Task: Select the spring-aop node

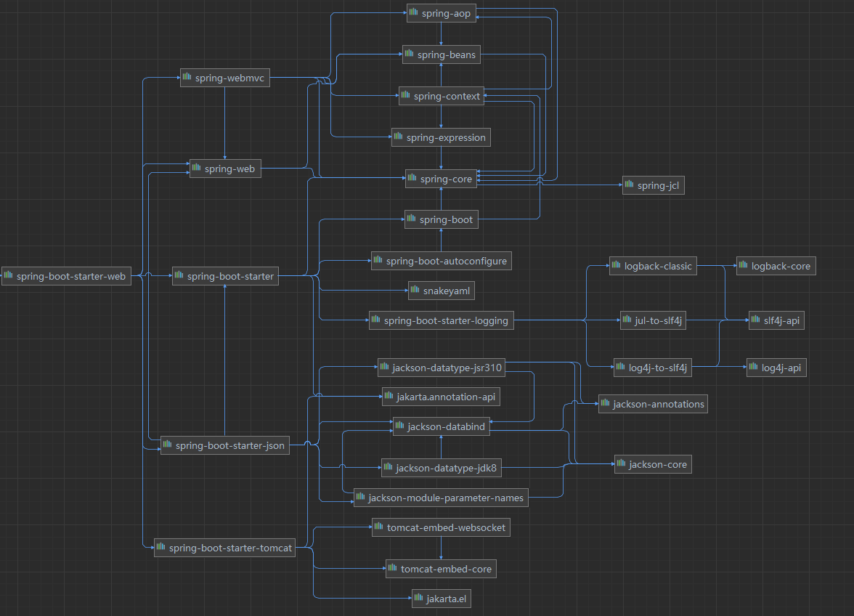Action: 441,13
